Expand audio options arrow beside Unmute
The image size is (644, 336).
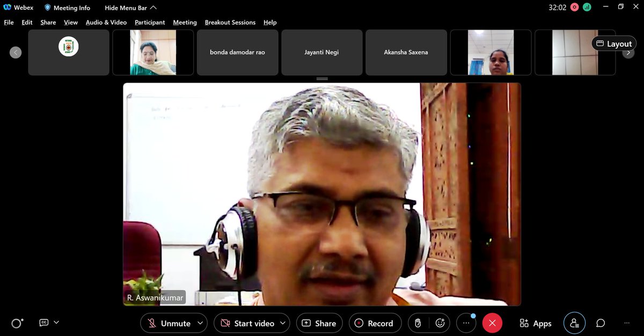pyautogui.click(x=200, y=323)
